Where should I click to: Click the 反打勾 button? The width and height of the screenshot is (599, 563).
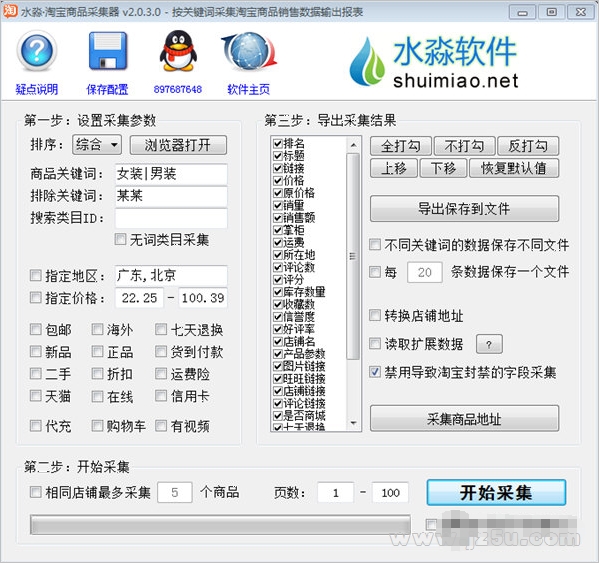(528, 146)
